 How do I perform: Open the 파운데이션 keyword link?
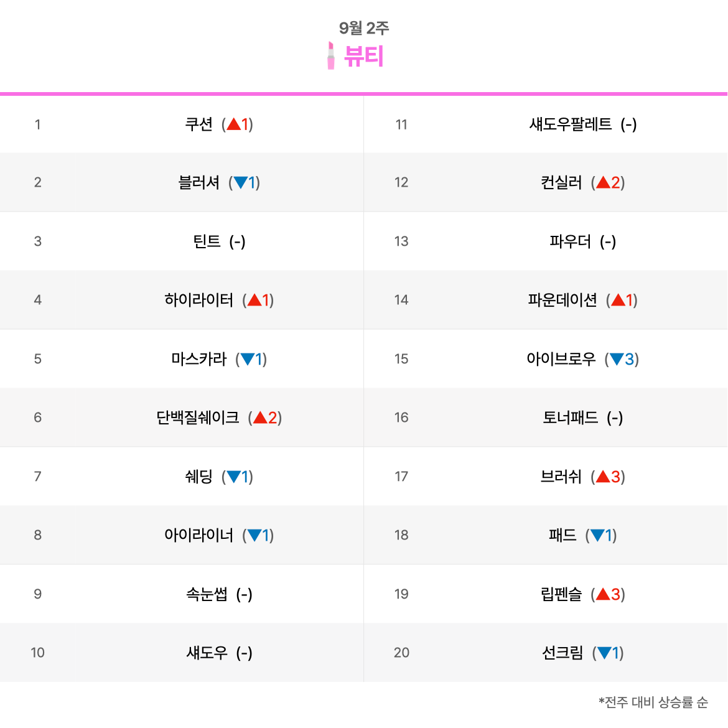pos(562,300)
